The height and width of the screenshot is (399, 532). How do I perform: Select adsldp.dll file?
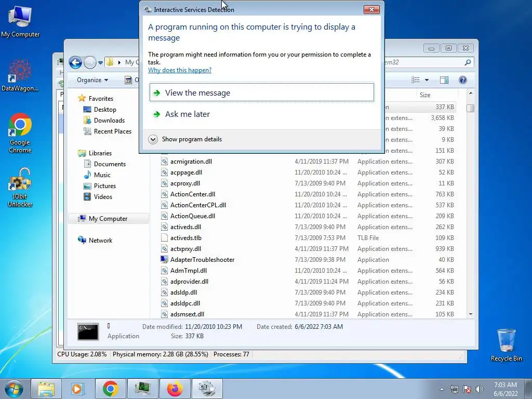coord(308,292)
